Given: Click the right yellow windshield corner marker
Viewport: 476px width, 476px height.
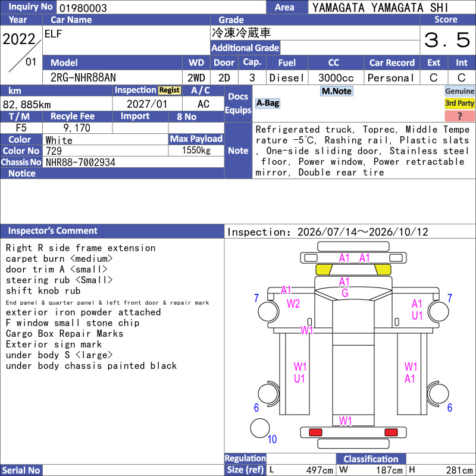Looking at the screenshot, I should pyautogui.click(x=383, y=270).
